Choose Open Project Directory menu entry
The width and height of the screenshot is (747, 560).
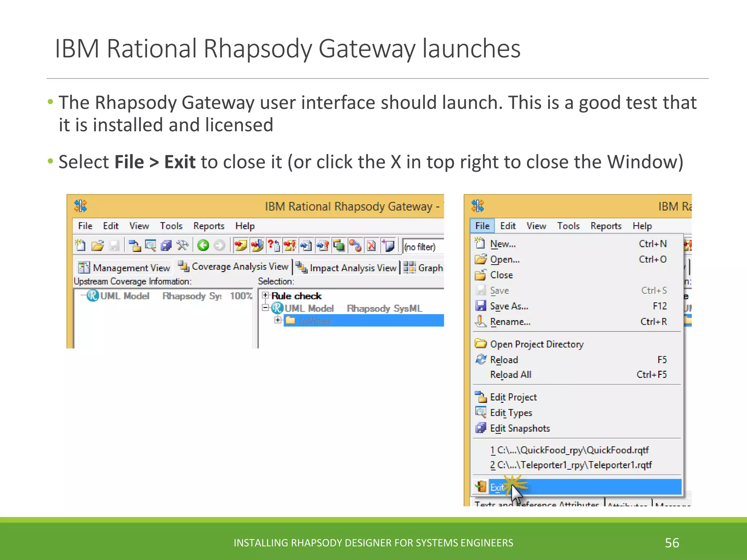click(577, 344)
